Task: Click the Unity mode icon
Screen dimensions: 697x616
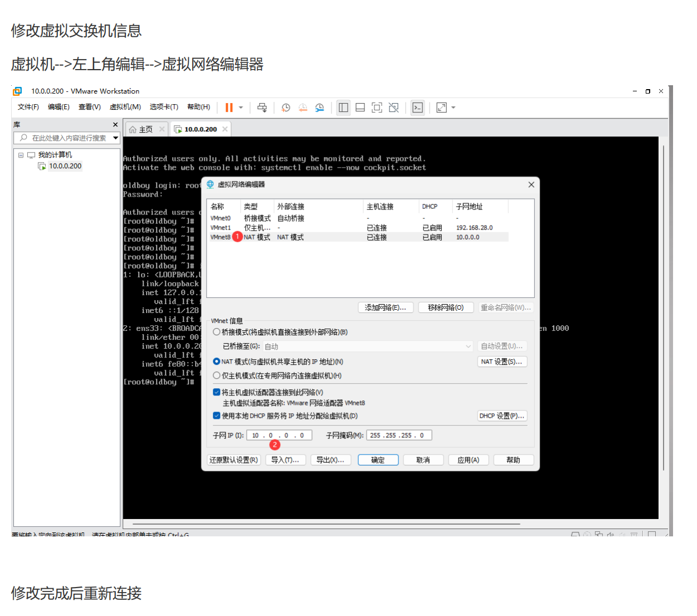Action: [393, 107]
